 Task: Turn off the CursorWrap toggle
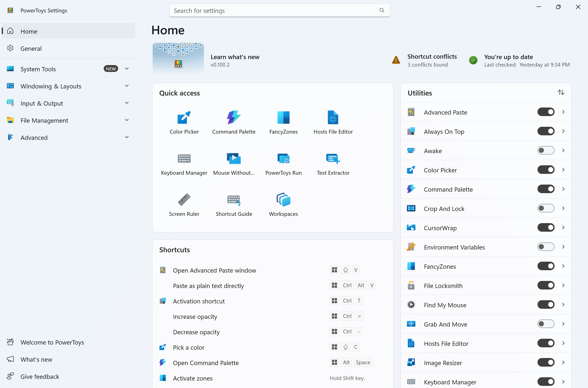point(546,228)
